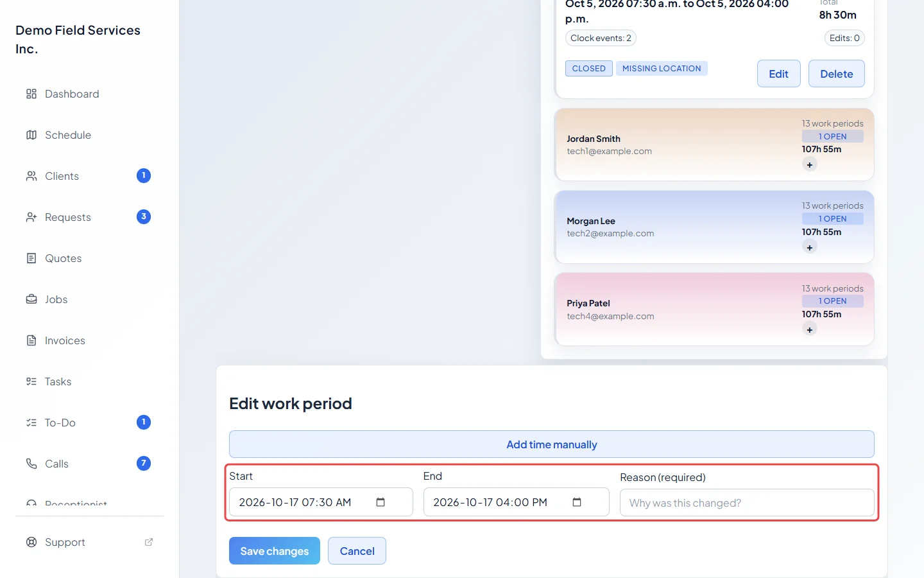Open To-Do in the sidebar

pos(89,423)
